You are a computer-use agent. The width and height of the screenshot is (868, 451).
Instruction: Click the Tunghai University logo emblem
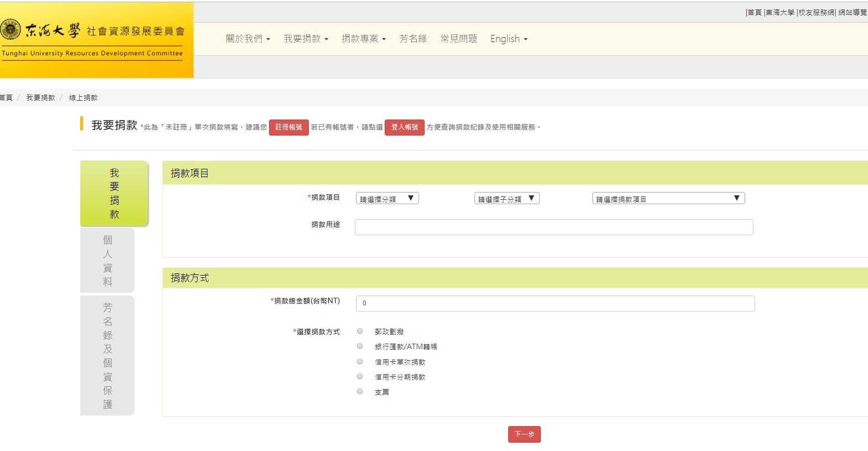coord(11,30)
